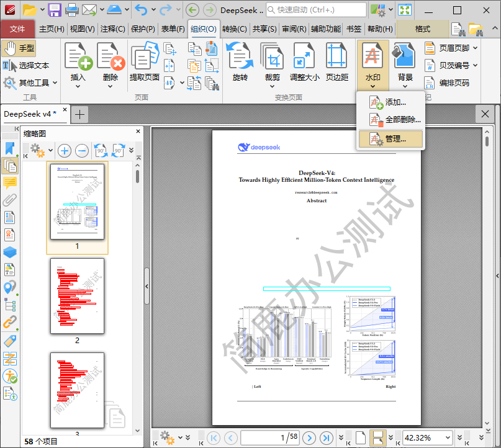Toggle the Select Text (选择文本) tool
The image size is (501, 448).
click(26, 65)
